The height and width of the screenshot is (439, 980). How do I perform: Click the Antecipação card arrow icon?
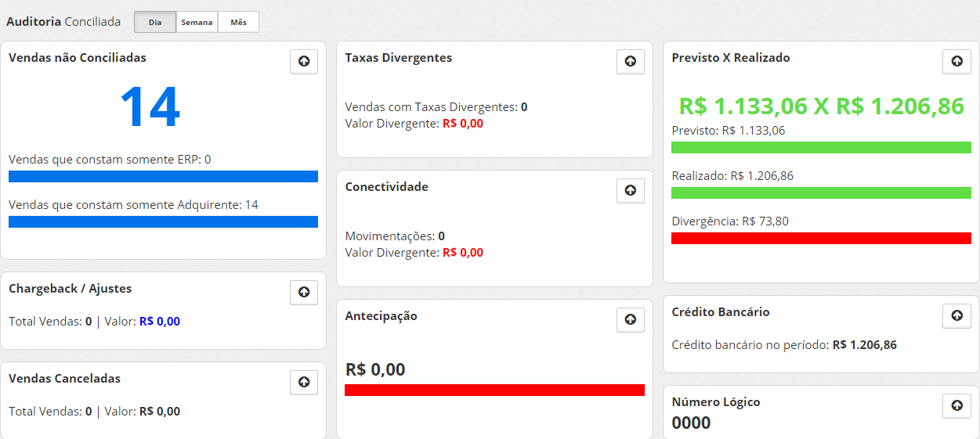pos(631,319)
